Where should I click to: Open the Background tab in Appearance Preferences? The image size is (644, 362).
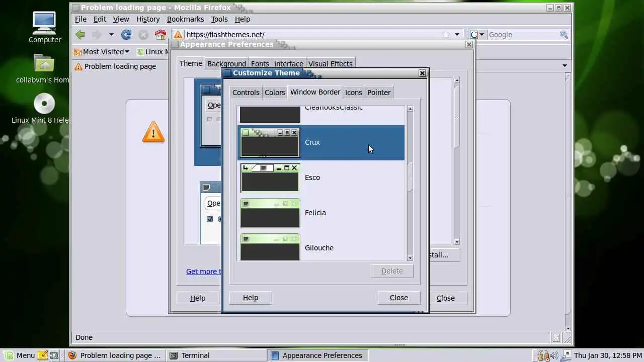point(226,64)
